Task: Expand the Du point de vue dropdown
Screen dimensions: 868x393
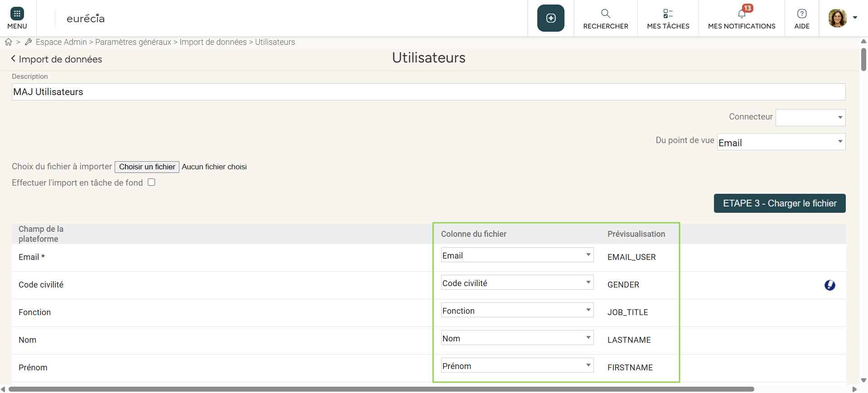Action: 781,142
